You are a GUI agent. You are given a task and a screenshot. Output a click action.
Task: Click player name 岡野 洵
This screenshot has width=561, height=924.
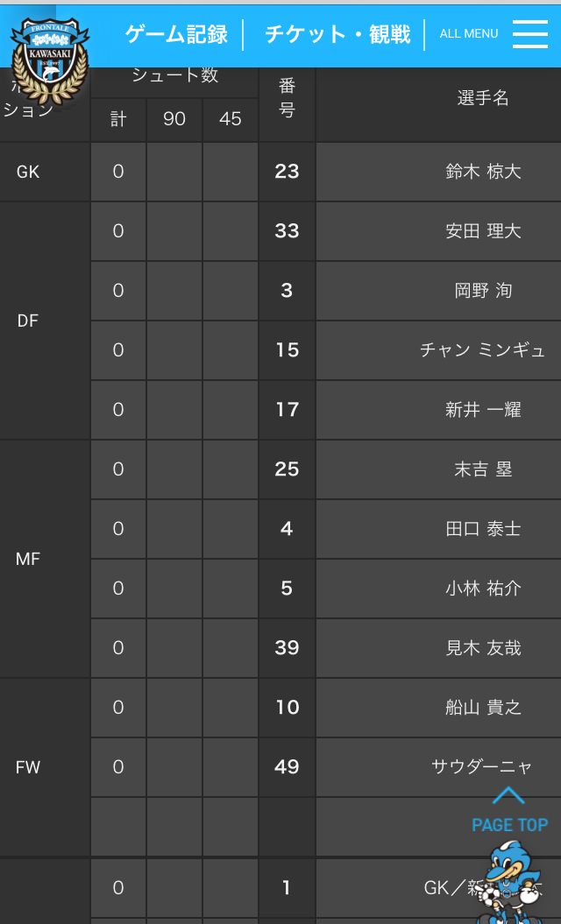[x=483, y=291]
